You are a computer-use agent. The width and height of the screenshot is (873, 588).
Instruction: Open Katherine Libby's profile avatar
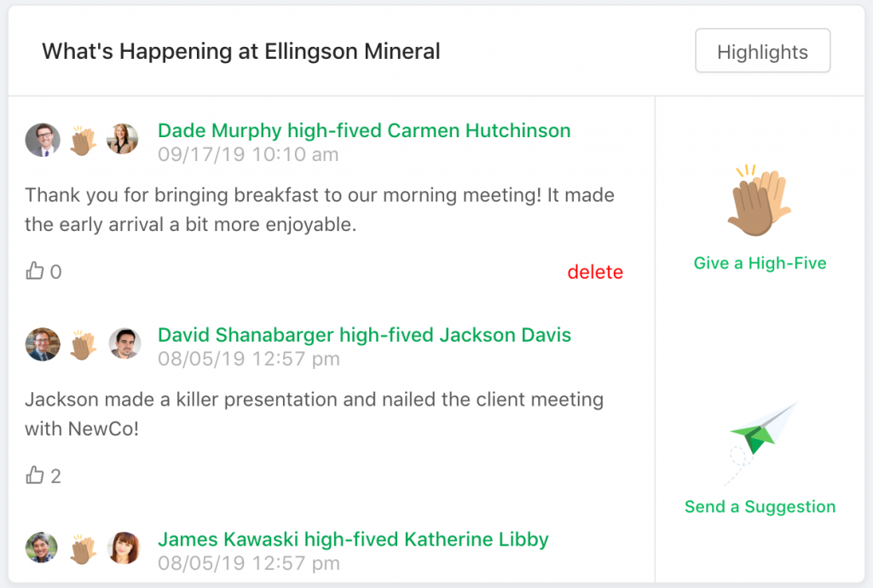(124, 548)
